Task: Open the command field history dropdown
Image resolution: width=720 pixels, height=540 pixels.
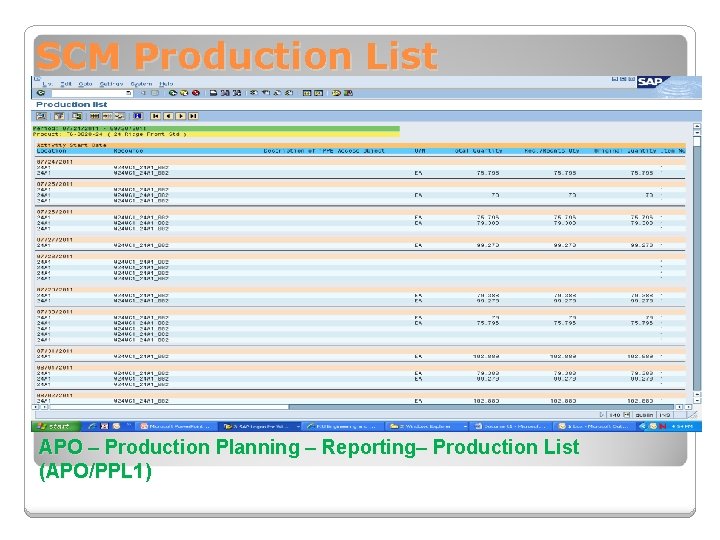Action: [x=129, y=93]
